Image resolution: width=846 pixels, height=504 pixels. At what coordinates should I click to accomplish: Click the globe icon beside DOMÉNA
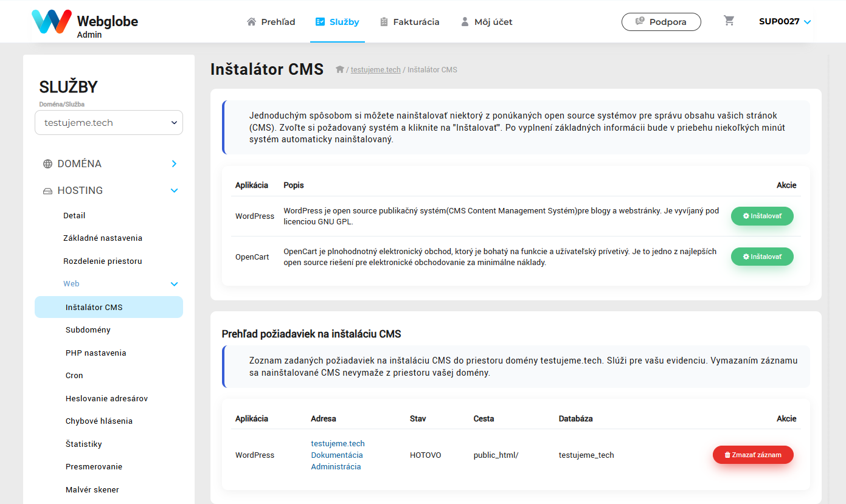click(47, 164)
